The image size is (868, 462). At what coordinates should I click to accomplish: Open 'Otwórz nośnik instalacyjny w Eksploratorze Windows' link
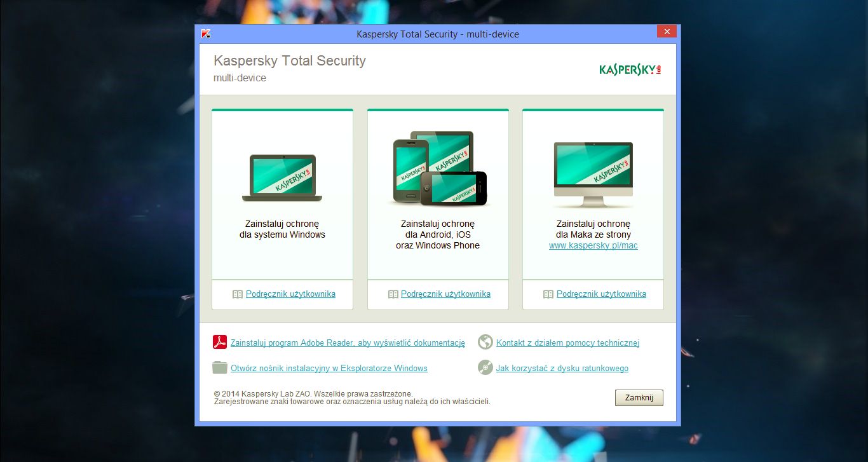tap(329, 369)
